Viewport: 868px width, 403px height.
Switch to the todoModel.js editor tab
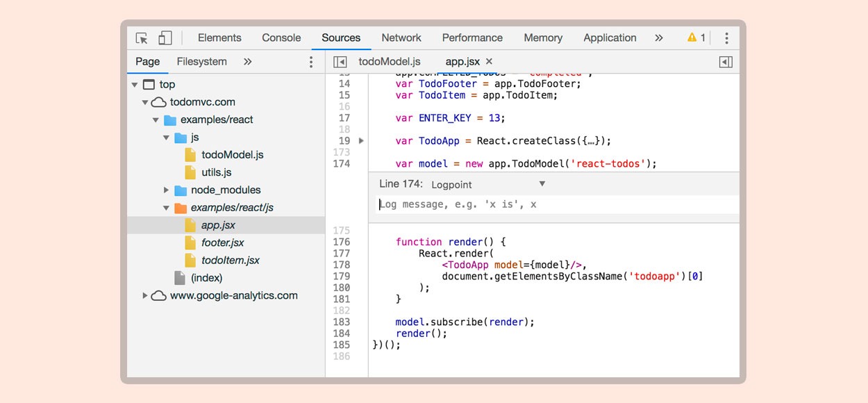coord(389,62)
